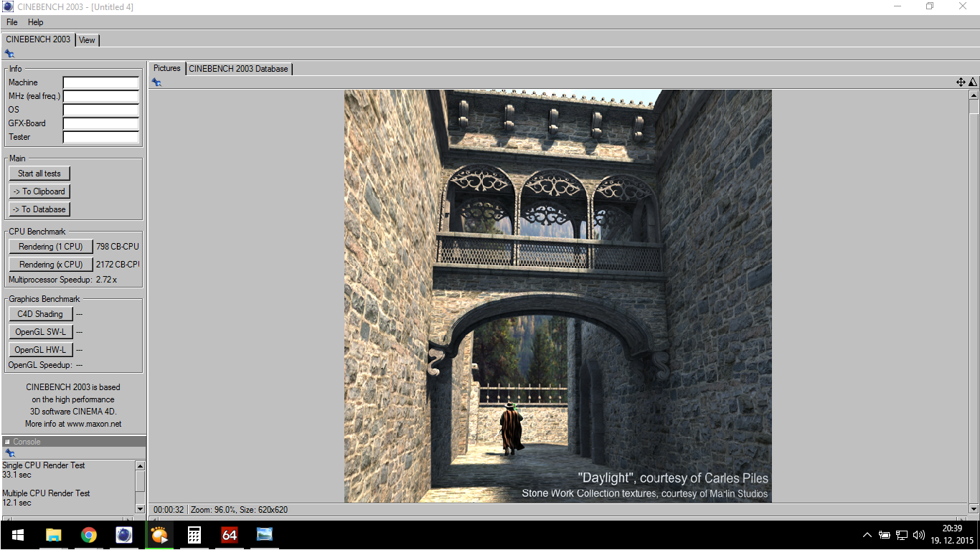Open the Calculator from the taskbar

tap(194, 535)
